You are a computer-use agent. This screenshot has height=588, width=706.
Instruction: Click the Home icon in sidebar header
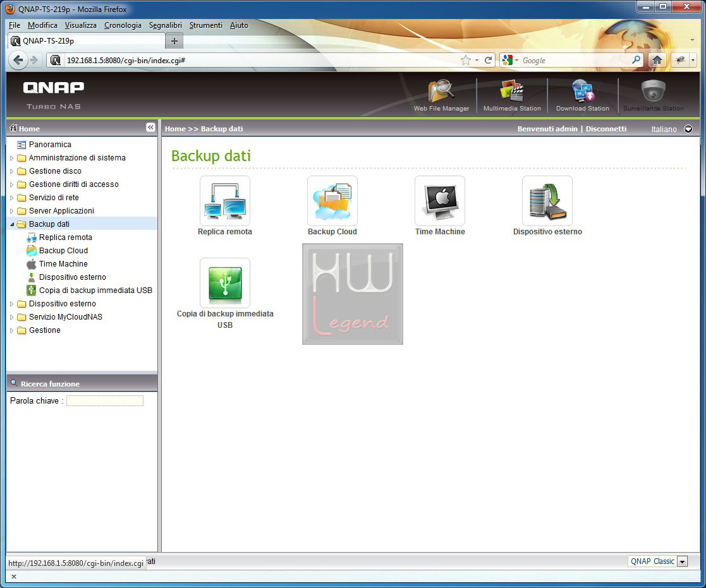(x=13, y=128)
